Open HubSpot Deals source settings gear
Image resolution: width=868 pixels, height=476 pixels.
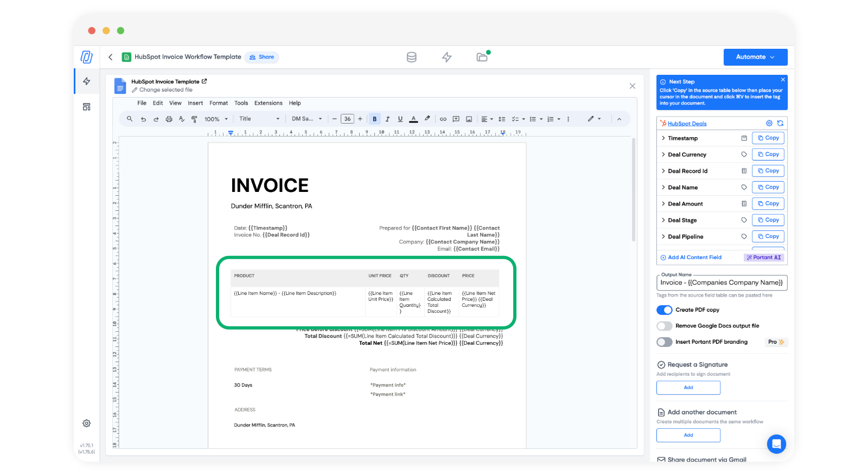[769, 123]
